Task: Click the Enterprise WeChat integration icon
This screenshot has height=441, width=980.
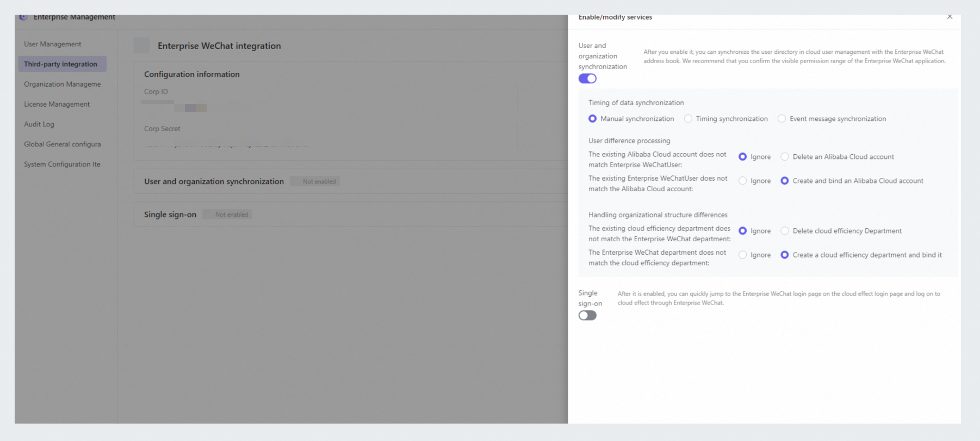Action: click(142, 46)
